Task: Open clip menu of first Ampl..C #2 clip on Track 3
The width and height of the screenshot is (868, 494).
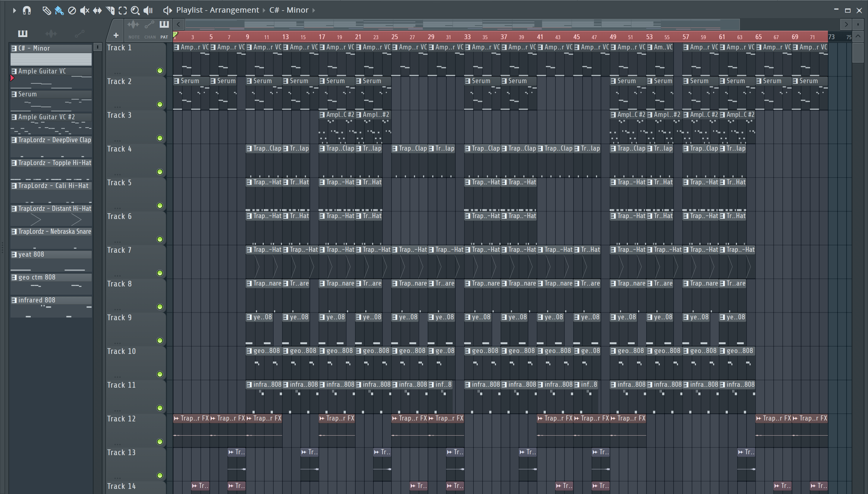Action: click(x=322, y=115)
